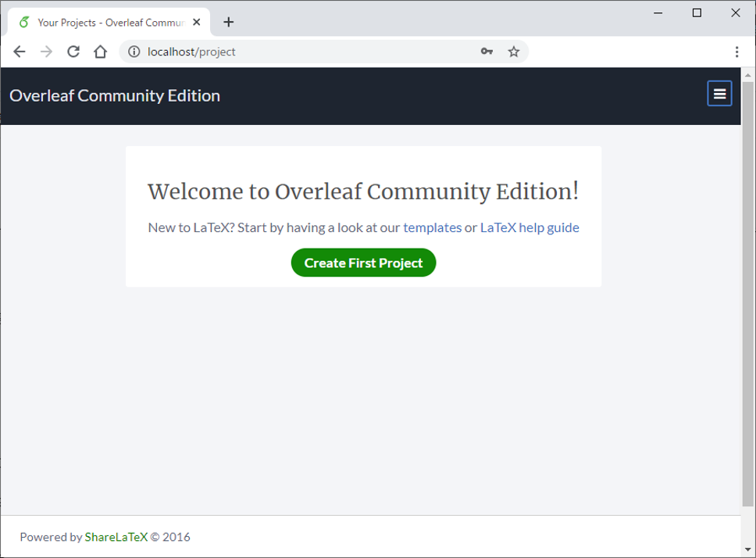Screen dimensions: 756x558
Task: Go to the browser home page
Action: pos(100,52)
